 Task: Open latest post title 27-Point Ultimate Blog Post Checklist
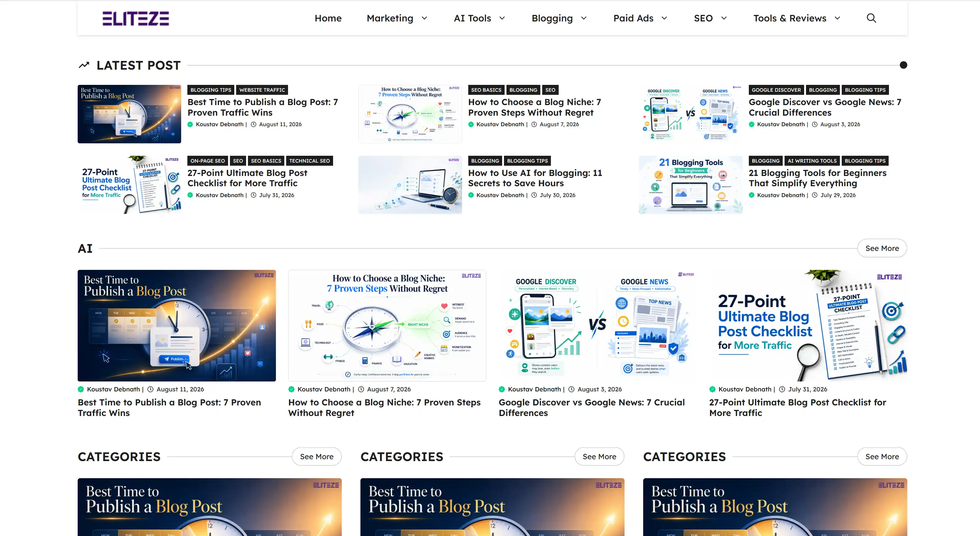(x=247, y=178)
